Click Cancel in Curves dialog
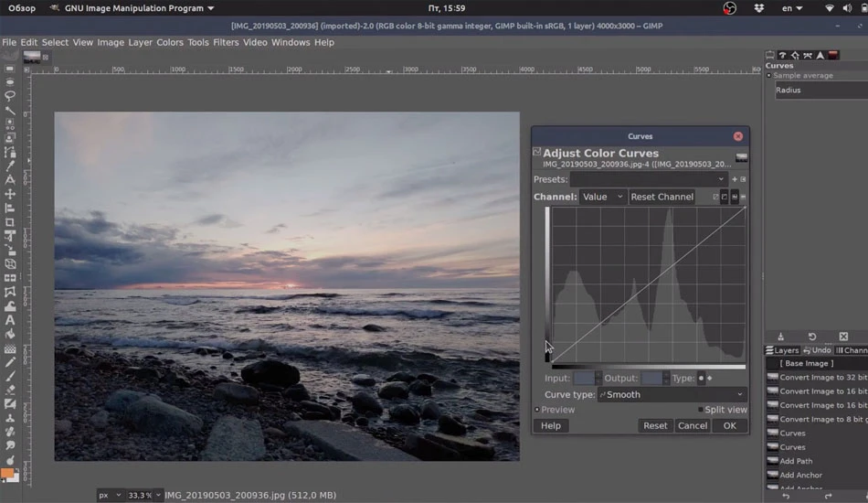The height and width of the screenshot is (503, 868). (693, 426)
